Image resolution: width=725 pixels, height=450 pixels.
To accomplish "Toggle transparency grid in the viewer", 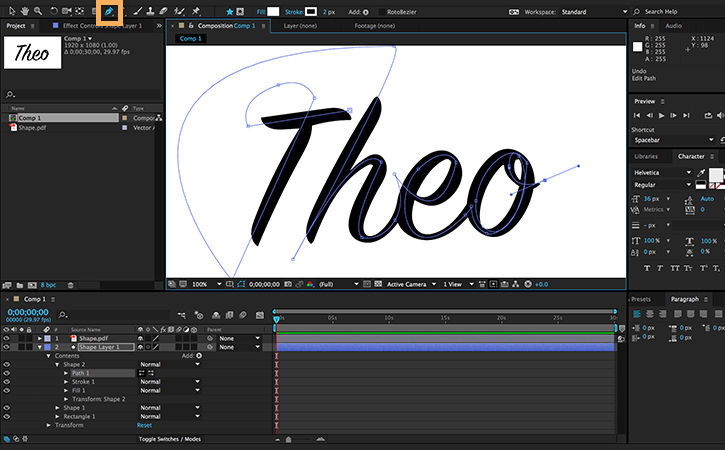I will click(x=378, y=284).
